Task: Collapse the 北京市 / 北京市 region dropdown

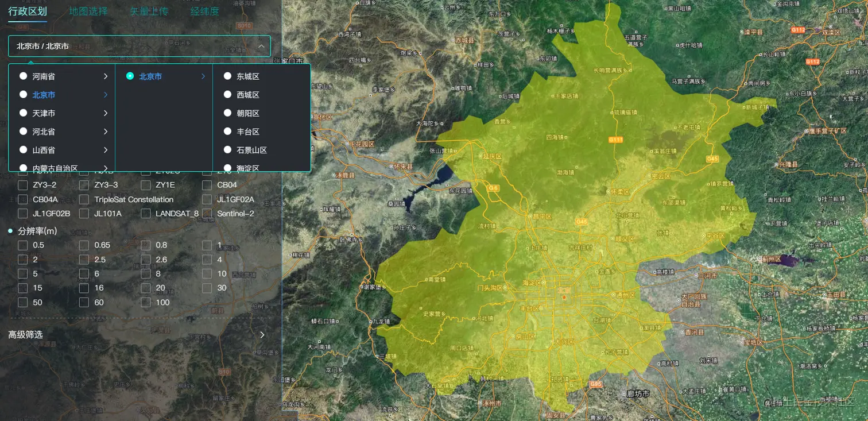Action: click(261, 46)
